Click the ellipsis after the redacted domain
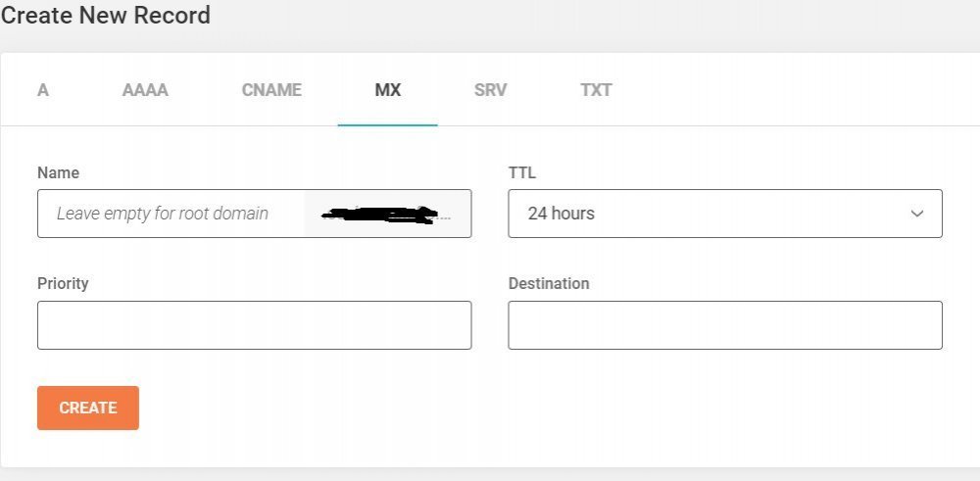This screenshot has height=481, width=980. pyautogui.click(x=447, y=215)
